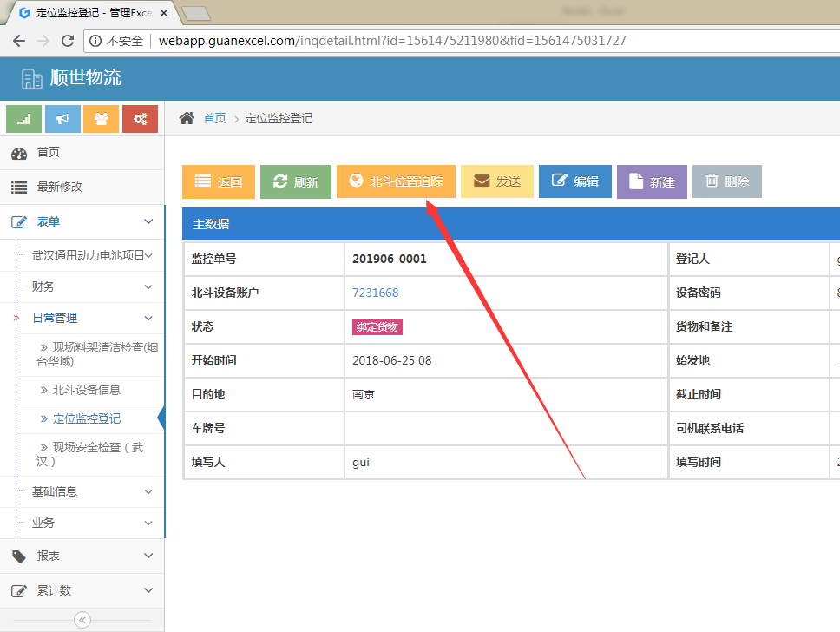Expand the 累计数 menu section

click(82, 590)
